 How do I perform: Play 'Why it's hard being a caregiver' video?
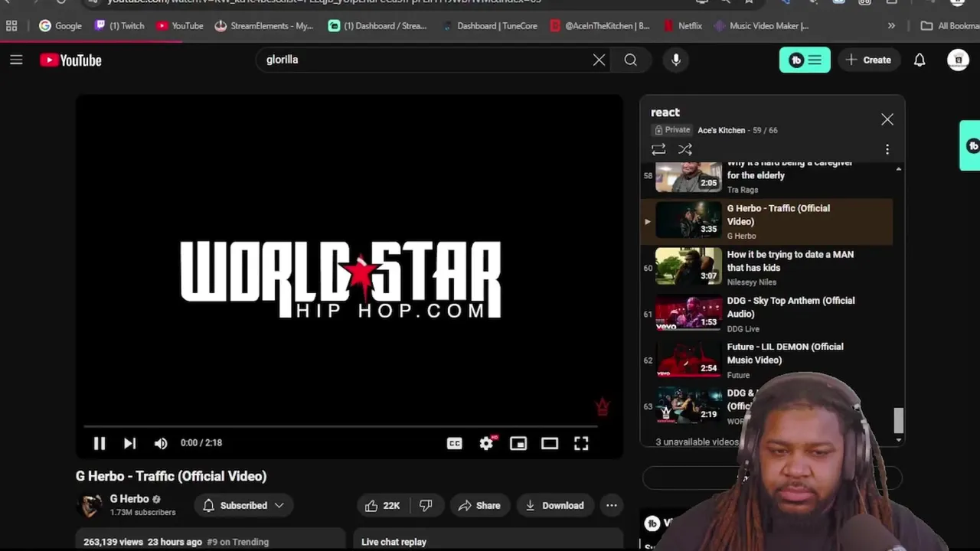point(766,176)
